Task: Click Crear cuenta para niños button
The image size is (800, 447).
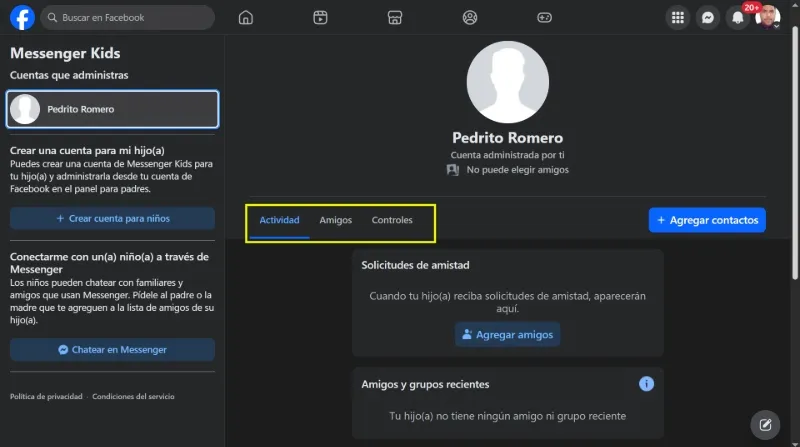Action: tap(112, 218)
